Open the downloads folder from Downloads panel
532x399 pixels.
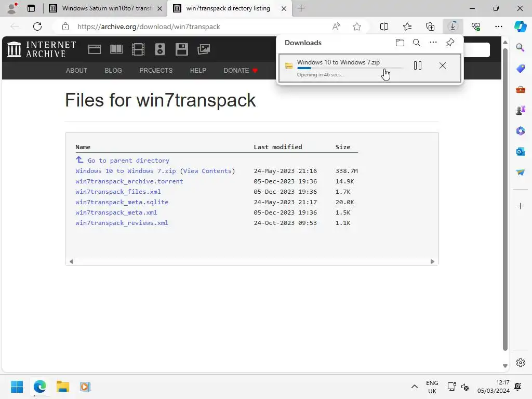click(x=400, y=43)
